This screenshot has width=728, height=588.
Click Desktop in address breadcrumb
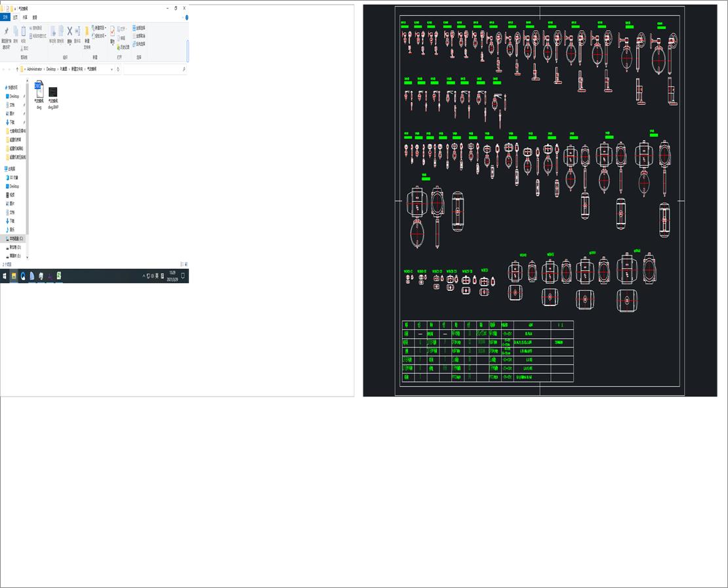coord(51,69)
